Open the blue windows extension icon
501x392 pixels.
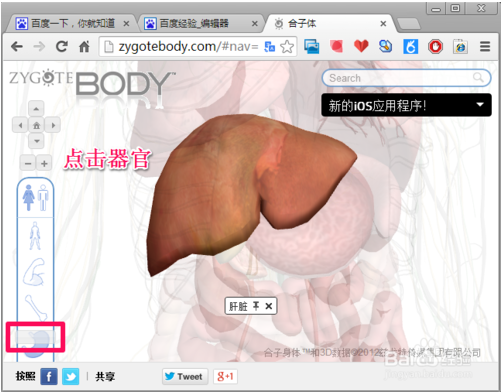click(312, 46)
